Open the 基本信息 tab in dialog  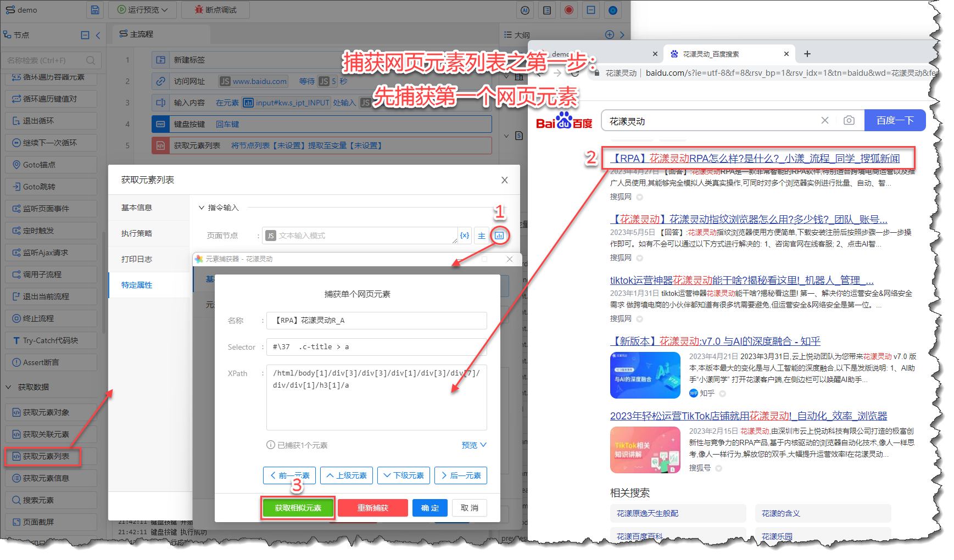click(x=149, y=208)
